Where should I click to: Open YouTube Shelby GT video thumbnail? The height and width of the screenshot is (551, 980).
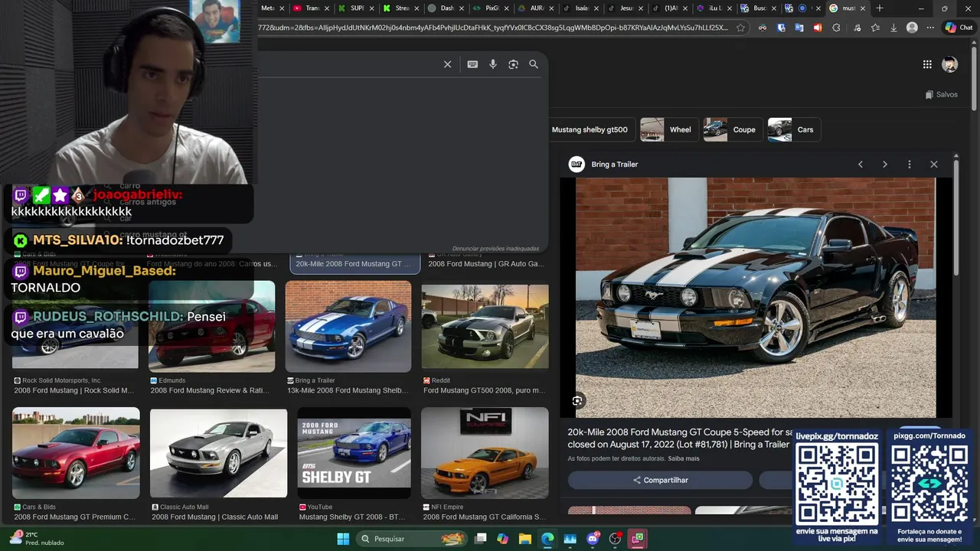point(354,453)
